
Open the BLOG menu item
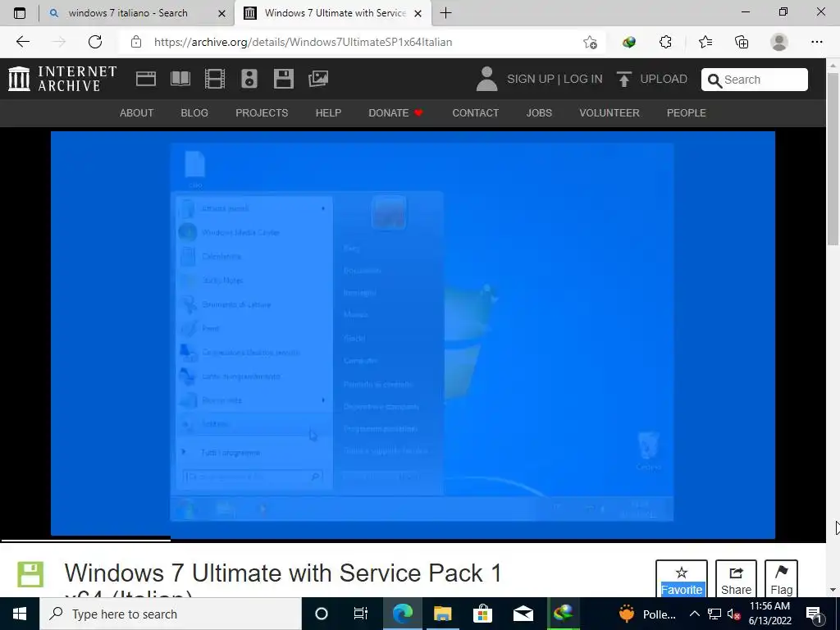pos(194,113)
